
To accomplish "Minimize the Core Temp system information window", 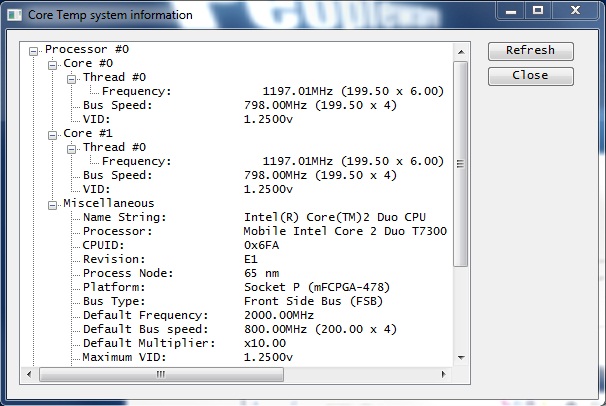I will (x=510, y=11).
